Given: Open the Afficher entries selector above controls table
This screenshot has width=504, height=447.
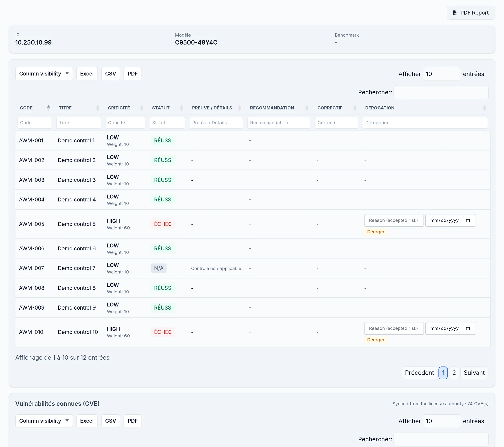Looking at the screenshot, I should [442, 74].
